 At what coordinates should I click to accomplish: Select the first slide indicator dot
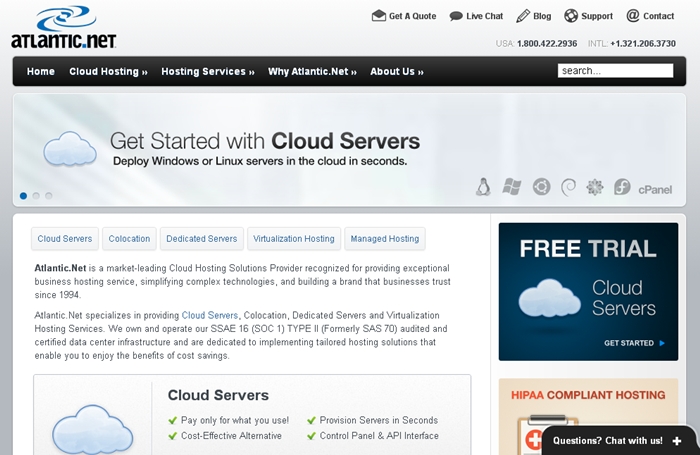click(x=24, y=196)
